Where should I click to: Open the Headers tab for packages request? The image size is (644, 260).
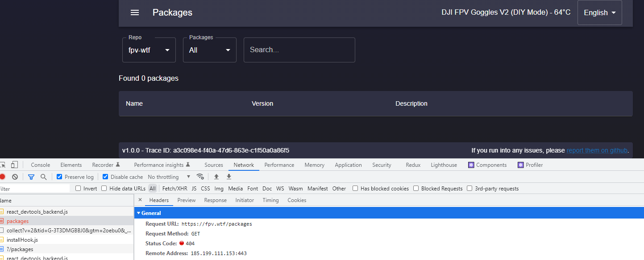(159, 200)
